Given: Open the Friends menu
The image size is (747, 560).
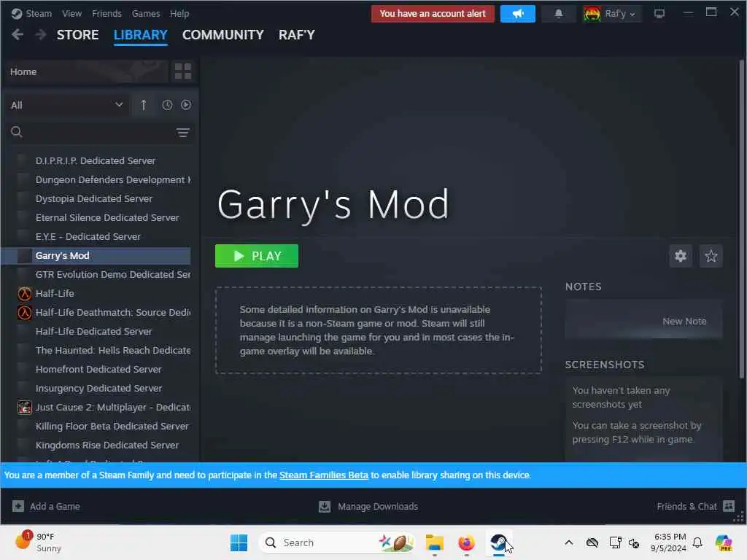Looking at the screenshot, I should 107,13.
